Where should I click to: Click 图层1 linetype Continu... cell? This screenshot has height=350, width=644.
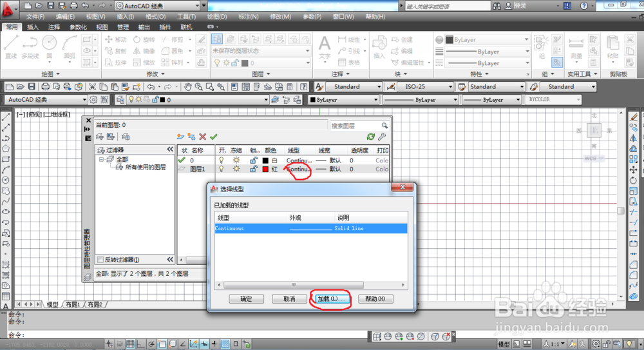(299, 169)
